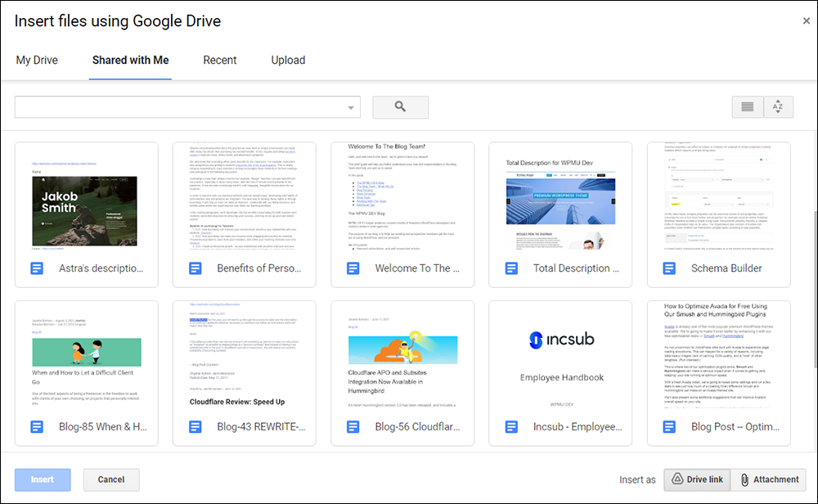Click the file name Blog-85 When & H...

(103, 427)
